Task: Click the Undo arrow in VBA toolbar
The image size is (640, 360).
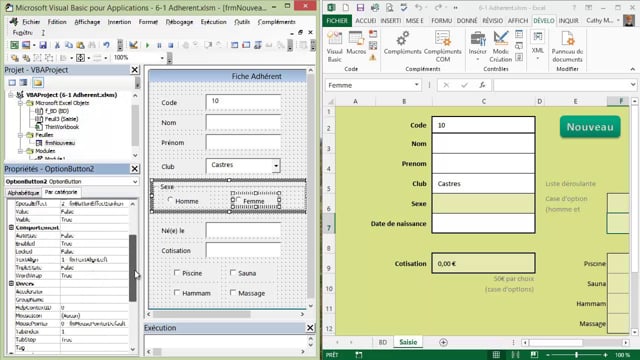Action: click(107, 45)
